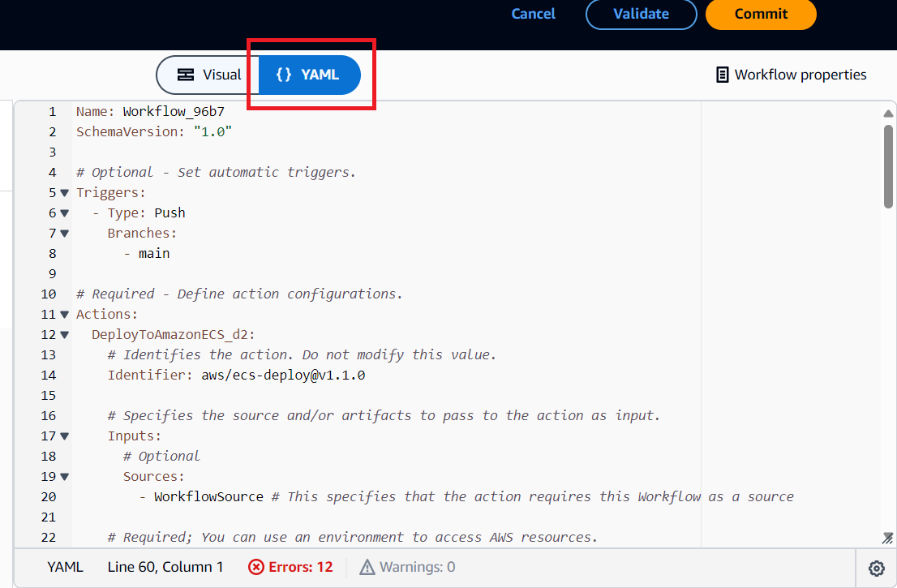This screenshot has width=897, height=588.
Task: Click the '# Optional - Set automatic triggers' comment
Action: click(216, 172)
